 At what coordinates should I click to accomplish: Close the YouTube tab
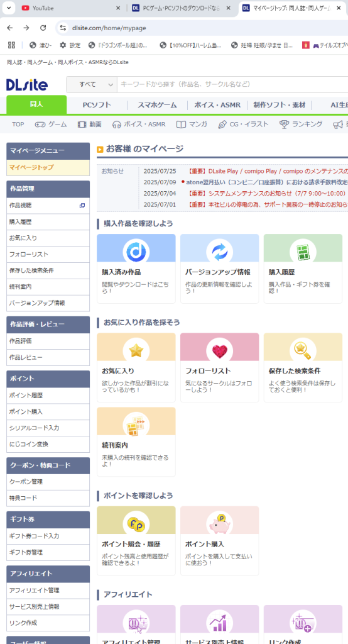[x=118, y=8]
